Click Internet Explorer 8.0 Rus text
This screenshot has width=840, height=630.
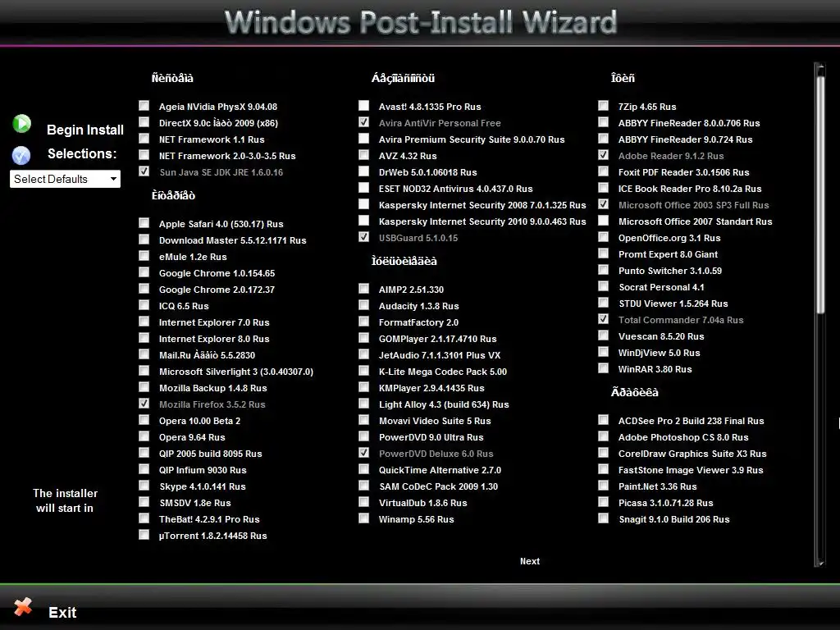point(214,339)
